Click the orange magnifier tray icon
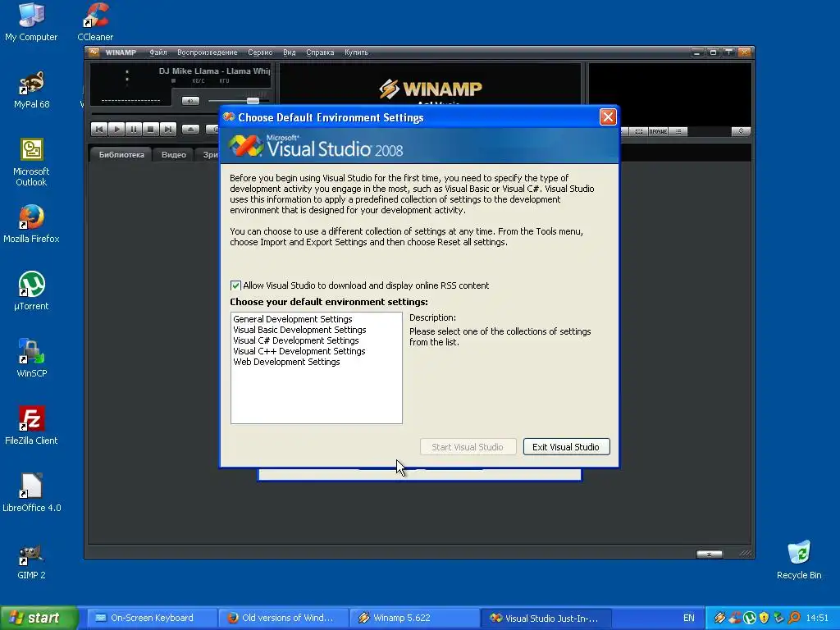840x630 pixels. pos(794,618)
